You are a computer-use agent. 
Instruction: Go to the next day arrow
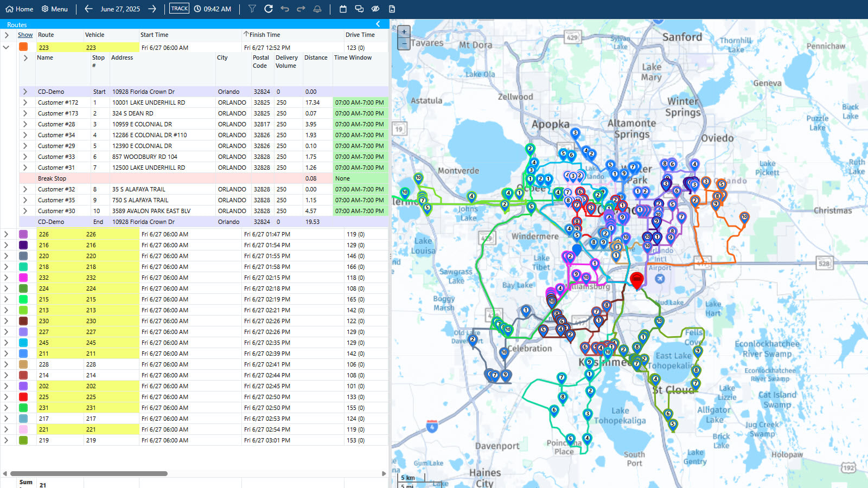click(152, 9)
